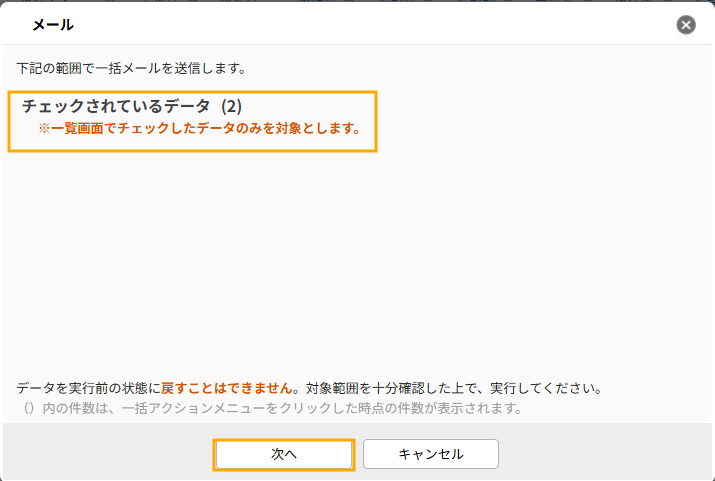Close the メール dialog with the X icon

click(686, 25)
